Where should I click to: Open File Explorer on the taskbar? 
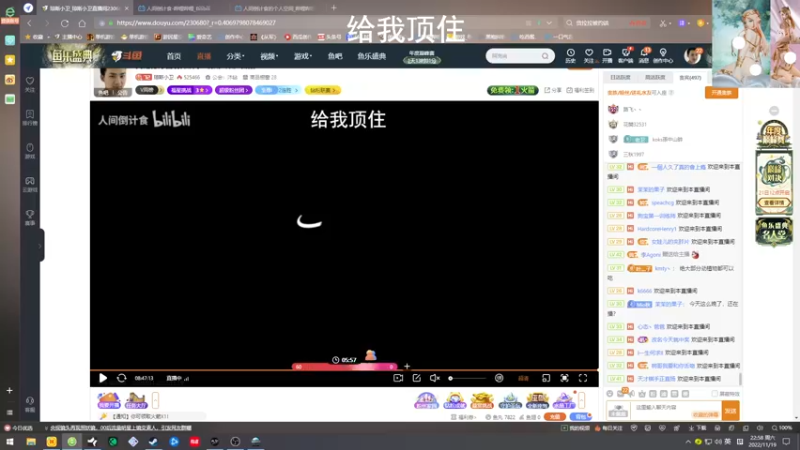point(31,441)
